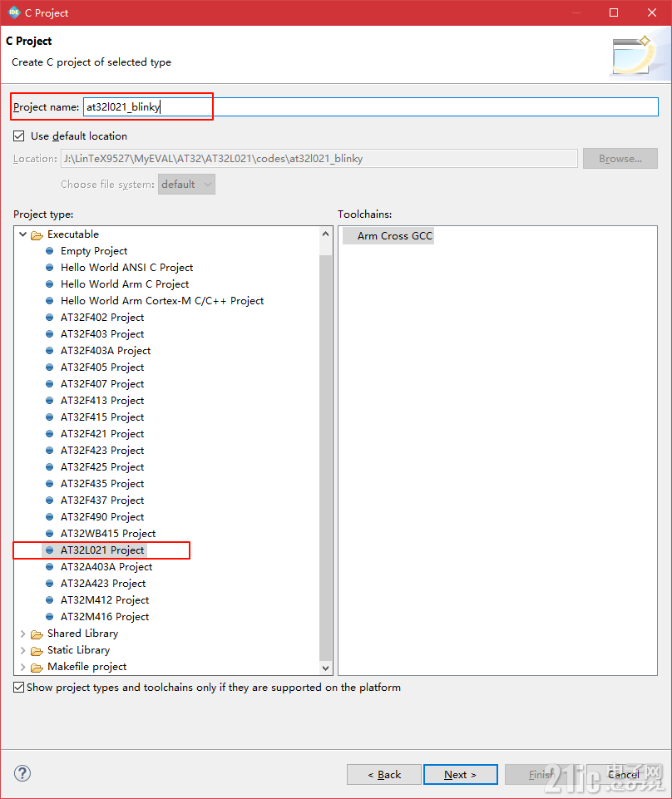Click the AT32F425 Project bullet icon
The height and width of the screenshot is (799, 672).
[49, 466]
